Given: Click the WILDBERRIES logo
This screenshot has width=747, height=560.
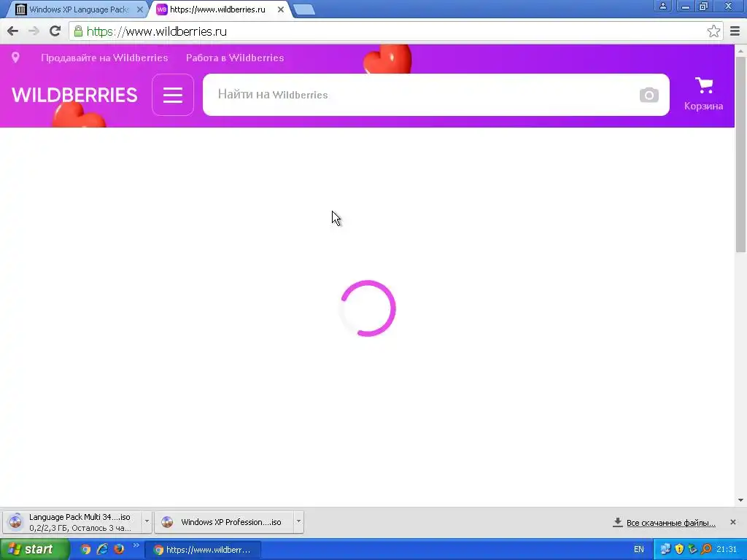Looking at the screenshot, I should point(75,95).
